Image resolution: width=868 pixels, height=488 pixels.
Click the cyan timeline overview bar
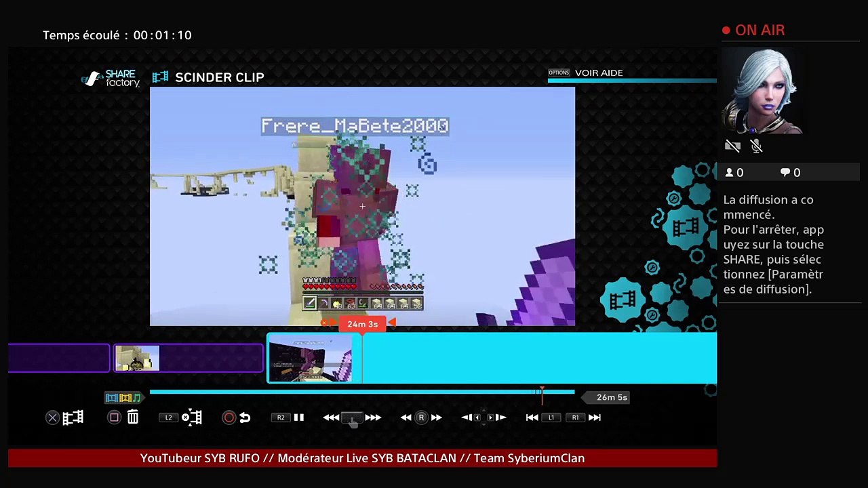[362, 392]
